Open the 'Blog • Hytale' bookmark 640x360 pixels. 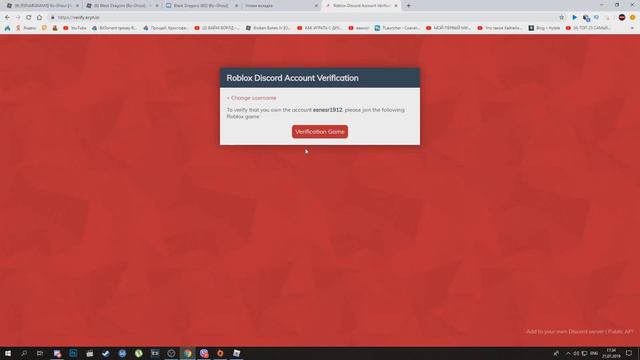click(544, 28)
